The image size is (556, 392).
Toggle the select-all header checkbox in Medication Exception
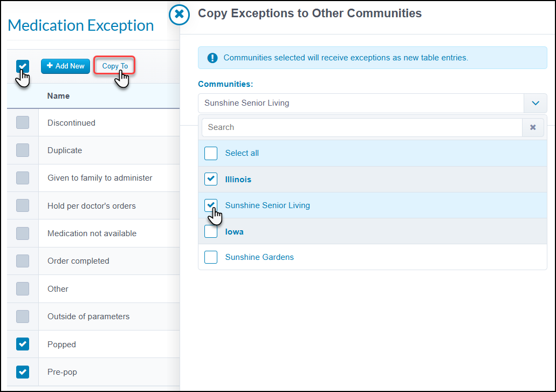click(x=23, y=66)
